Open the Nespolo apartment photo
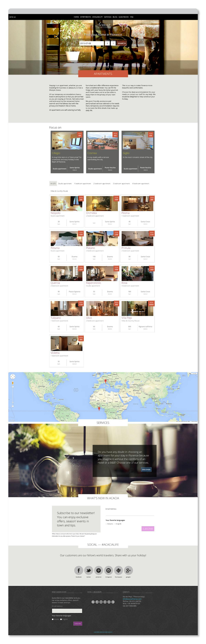206x644 pixels. (67, 203)
